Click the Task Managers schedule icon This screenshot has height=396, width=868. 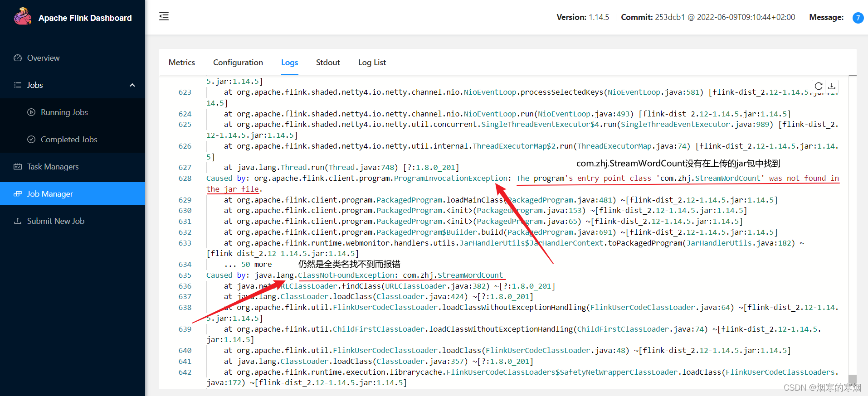point(18,167)
